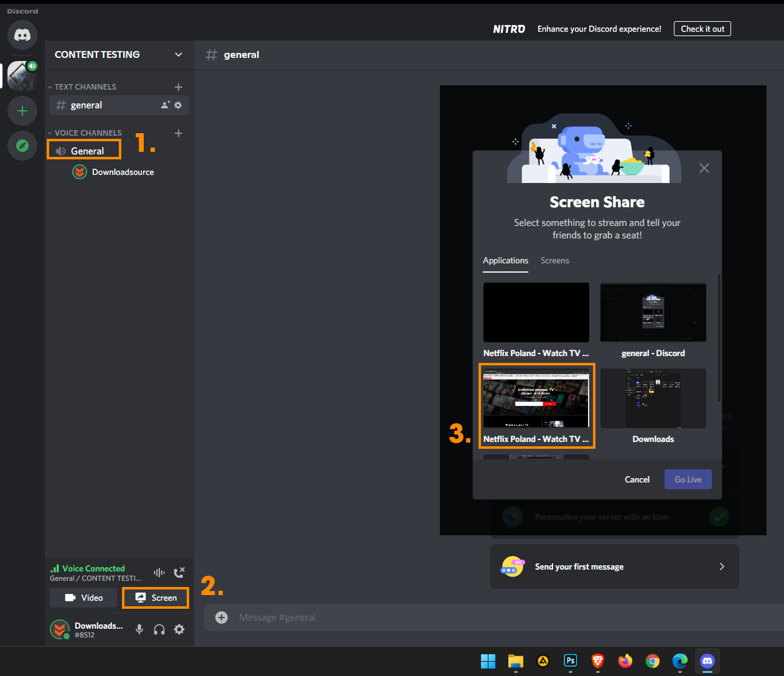Image resolution: width=784 pixels, height=676 pixels.
Task: Open edit channel gear for general
Action: click(178, 105)
